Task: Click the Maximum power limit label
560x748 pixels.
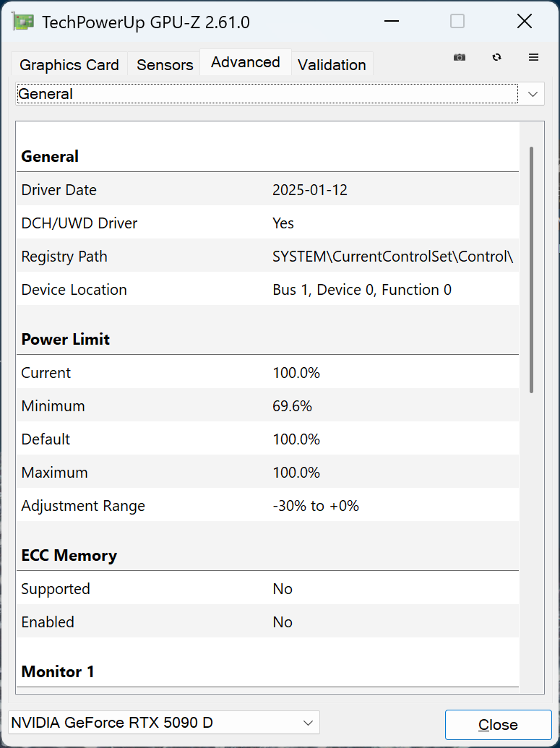Action: click(54, 472)
